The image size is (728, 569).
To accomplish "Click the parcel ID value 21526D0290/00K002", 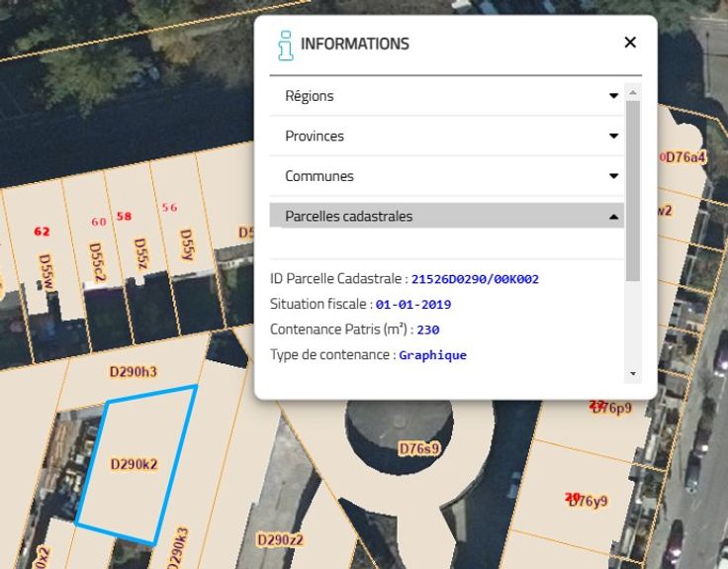I will (475, 279).
